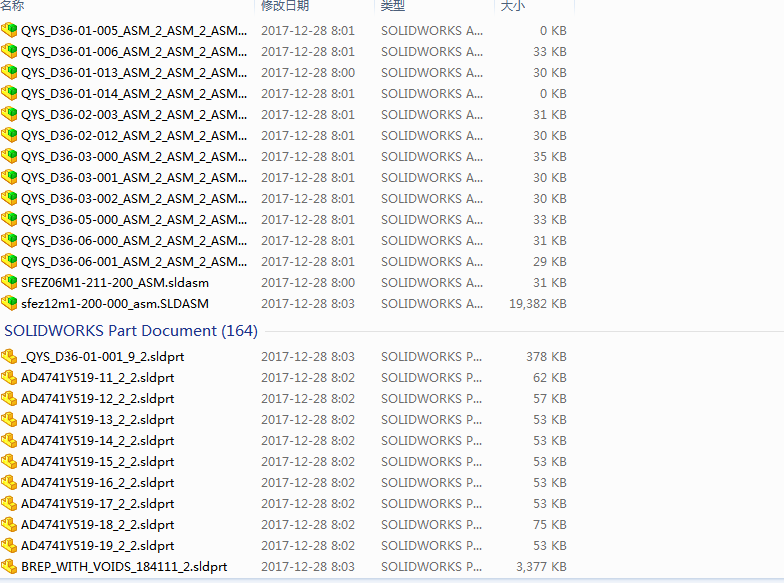Click the part icon for AD4741Y519-13_2_2.sldprt
This screenshot has width=784, height=583.
point(9,420)
